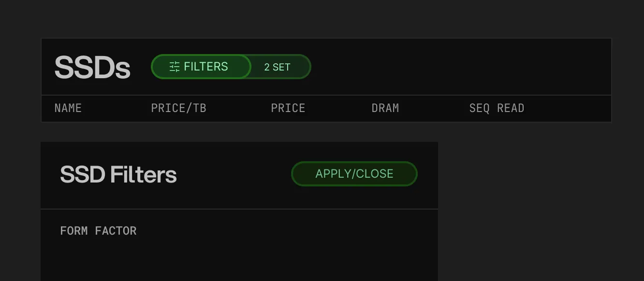Sort by SEQ READ column header
The width and height of the screenshot is (644, 281).
(x=497, y=108)
